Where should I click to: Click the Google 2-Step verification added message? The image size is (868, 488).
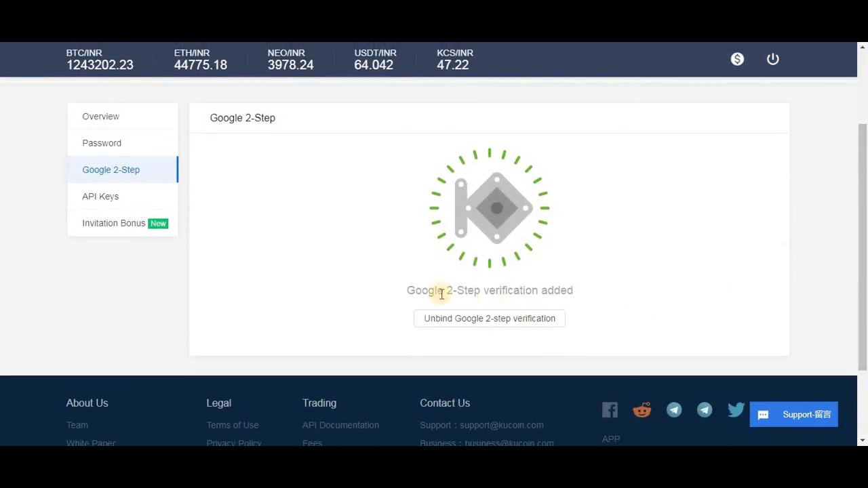point(490,290)
